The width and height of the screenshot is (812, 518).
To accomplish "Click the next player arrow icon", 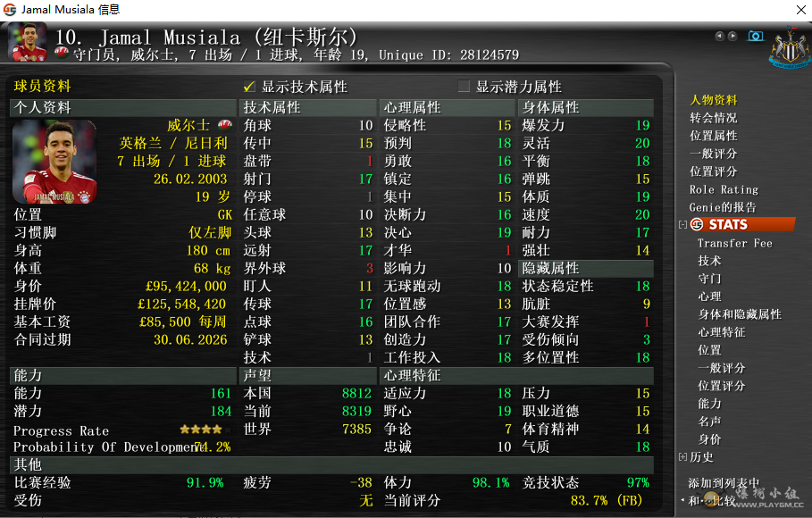I will pos(732,37).
